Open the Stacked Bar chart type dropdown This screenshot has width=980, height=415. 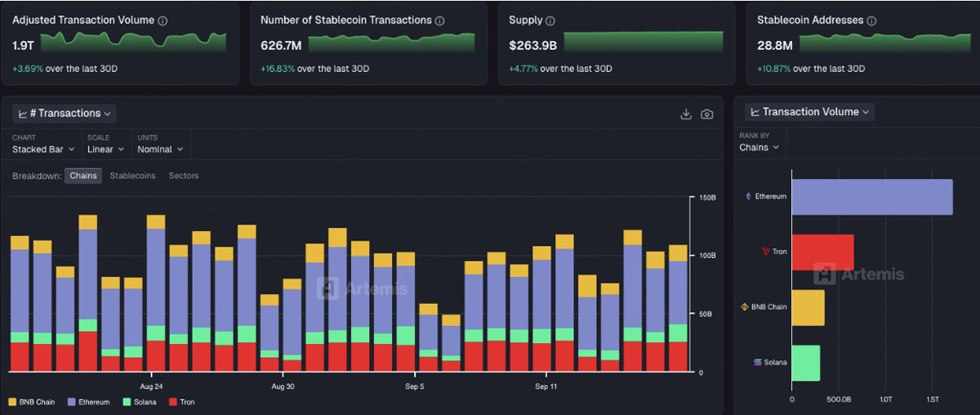tap(43, 149)
